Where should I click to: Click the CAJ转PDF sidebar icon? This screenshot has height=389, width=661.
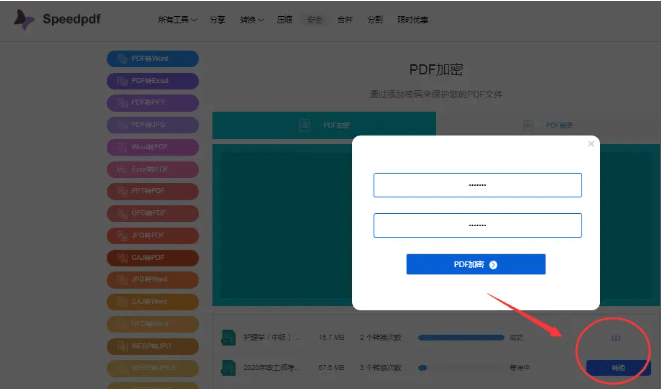coord(122,258)
